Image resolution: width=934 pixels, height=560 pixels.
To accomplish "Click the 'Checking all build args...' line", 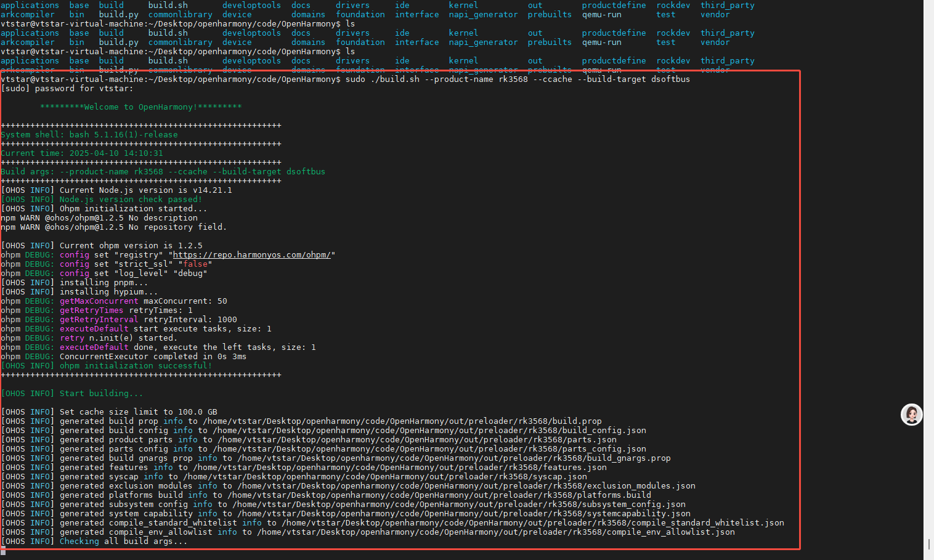I will pyautogui.click(x=94, y=541).
